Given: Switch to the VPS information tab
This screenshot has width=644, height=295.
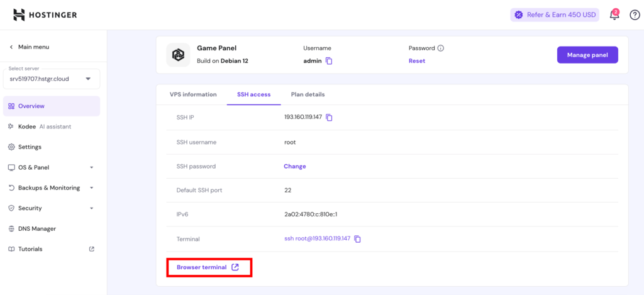Looking at the screenshot, I should click(x=193, y=94).
